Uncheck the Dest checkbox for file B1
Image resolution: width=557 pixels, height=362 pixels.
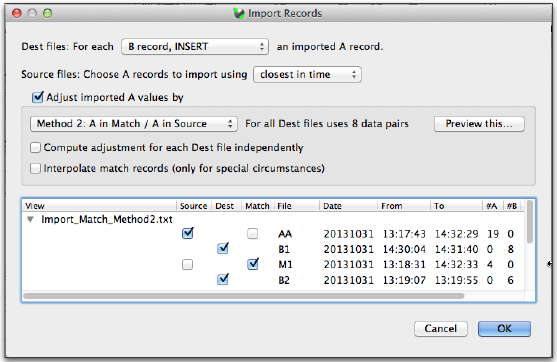223,248
